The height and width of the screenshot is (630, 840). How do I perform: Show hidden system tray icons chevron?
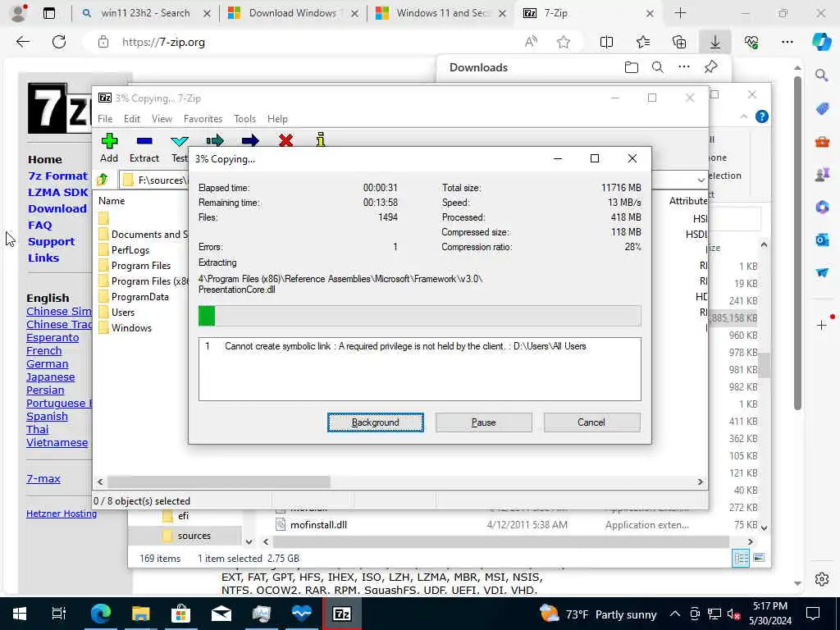675,614
